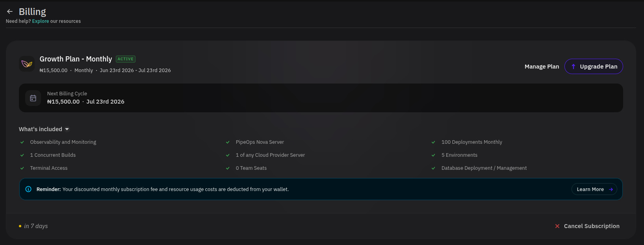Viewport: 644px width, 245px height.
Task: Click the caret arrow next to What's included
Action: pos(67,129)
